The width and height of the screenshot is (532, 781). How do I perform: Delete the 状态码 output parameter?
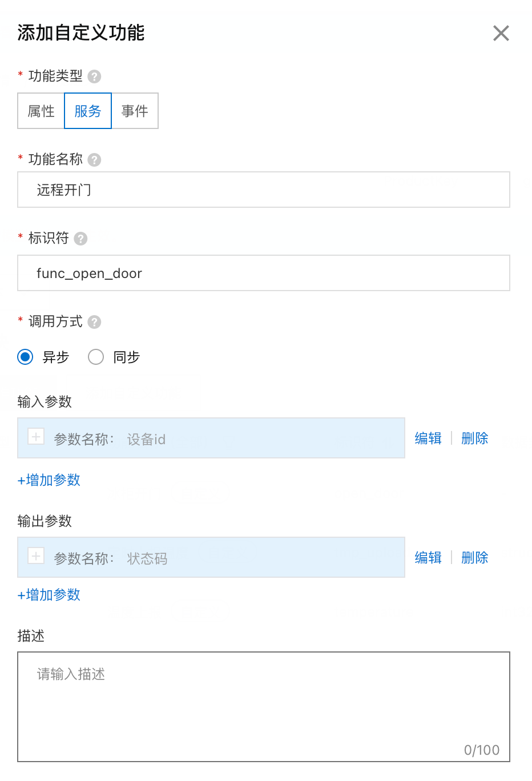[474, 558]
